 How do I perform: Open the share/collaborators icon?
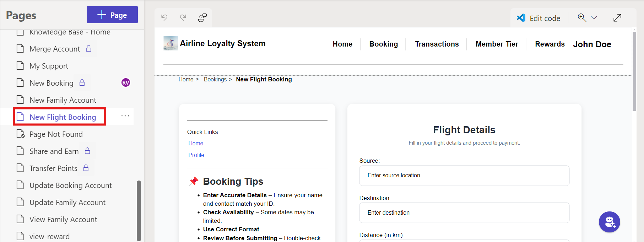click(202, 18)
